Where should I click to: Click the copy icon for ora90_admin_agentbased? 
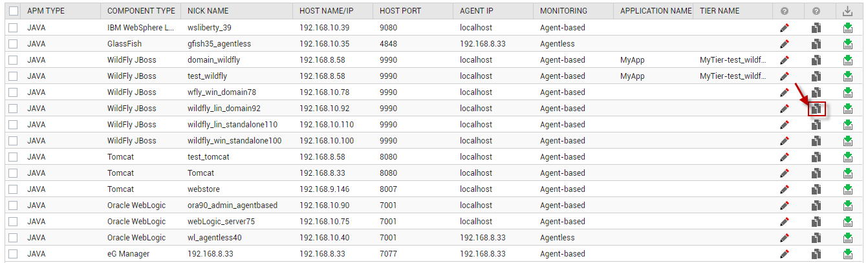(x=816, y=205)
